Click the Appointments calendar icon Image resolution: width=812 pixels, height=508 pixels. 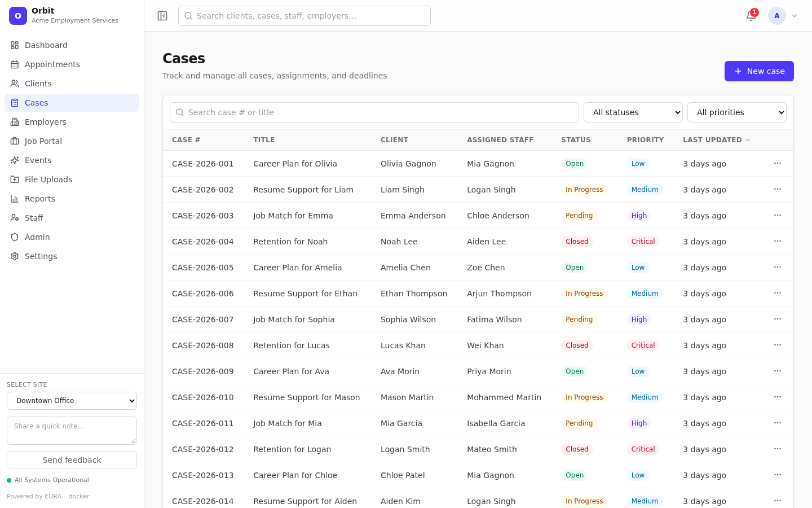point(15,64)
